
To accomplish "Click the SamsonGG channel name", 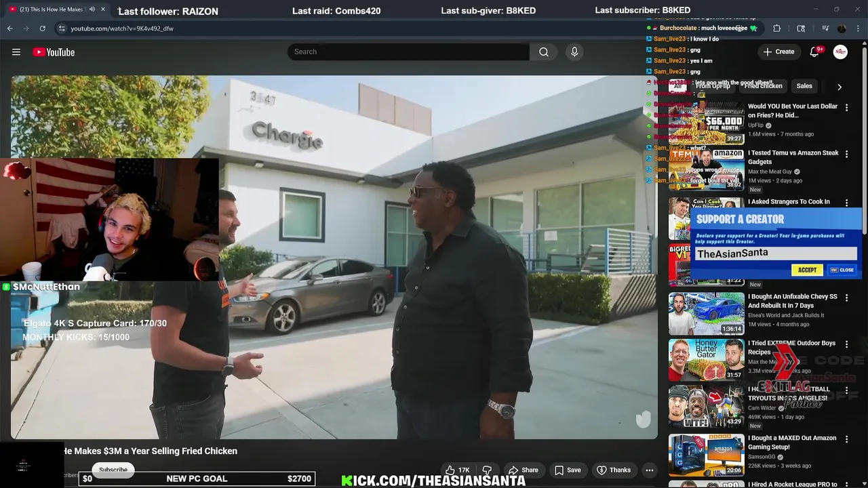I will [x=762, y=457].
